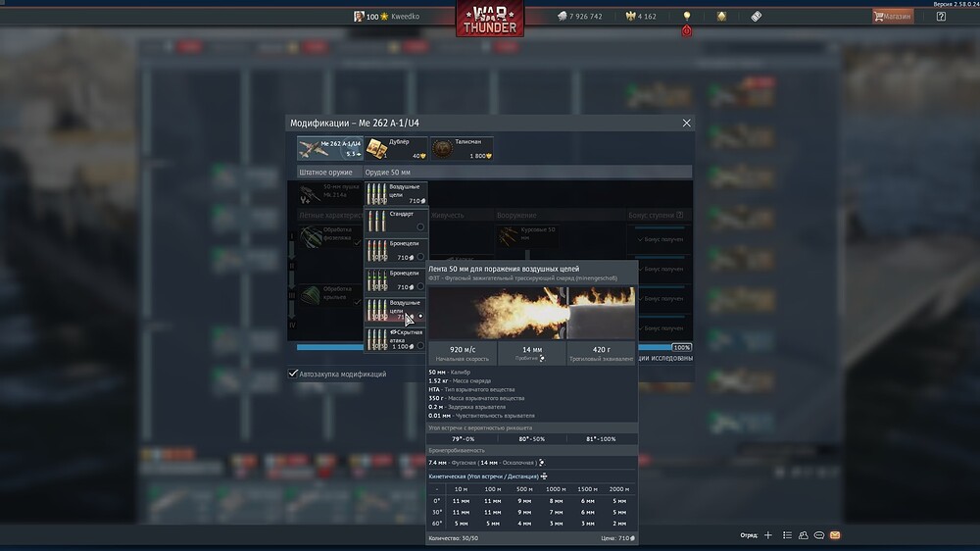Viewport: 980px width, 551px height.
Task: Toggle Автозакупка модификаций checkbox
Action: (x=292, y=374)
